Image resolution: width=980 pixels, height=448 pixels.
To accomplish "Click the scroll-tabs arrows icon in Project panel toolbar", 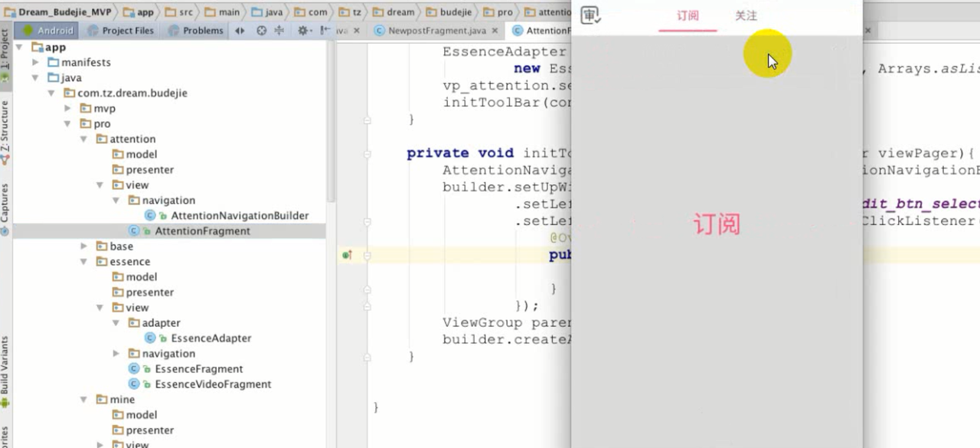I will click(240, 31).
